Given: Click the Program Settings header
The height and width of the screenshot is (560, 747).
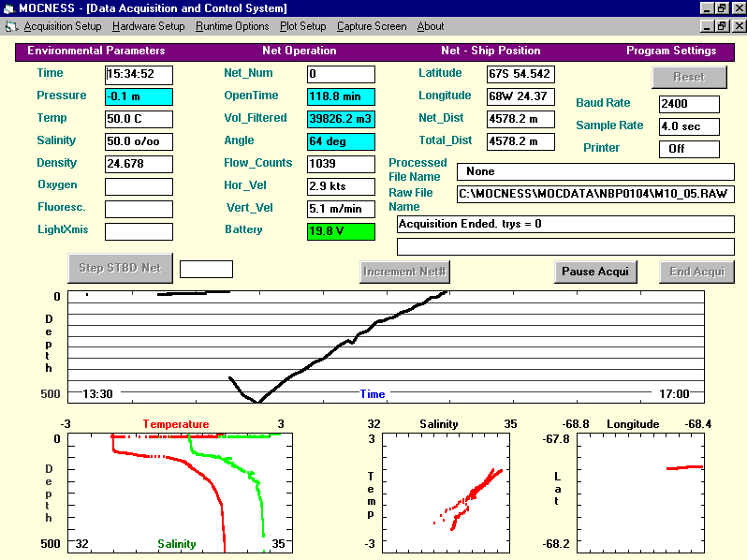Looking at the screenshot, I should click(671, 51).
